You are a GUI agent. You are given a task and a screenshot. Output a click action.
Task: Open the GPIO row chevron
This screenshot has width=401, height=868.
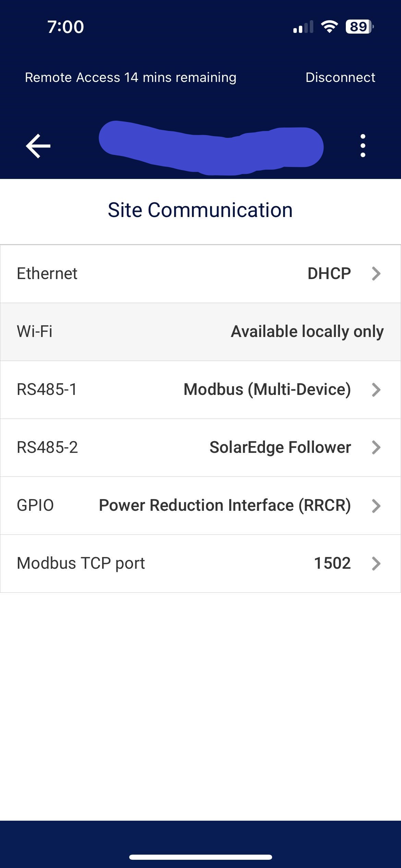[x=376, y=506]
